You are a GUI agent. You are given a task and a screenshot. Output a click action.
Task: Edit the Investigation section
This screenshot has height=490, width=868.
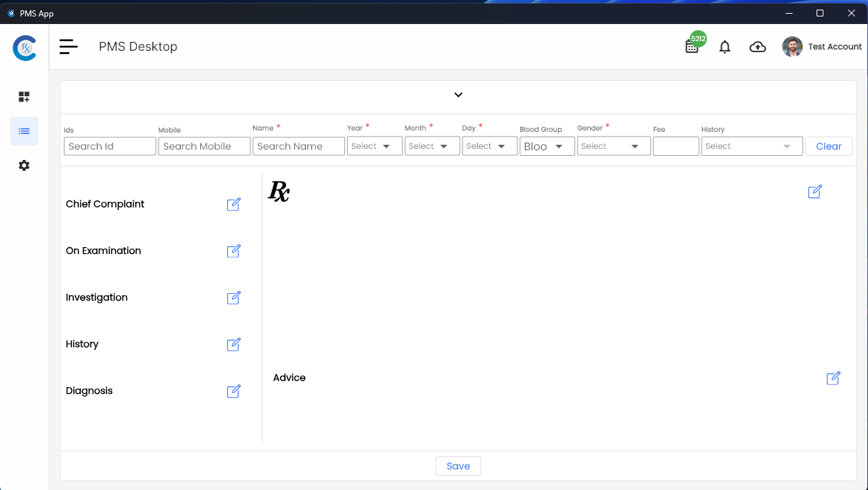[x=233, y=297]
